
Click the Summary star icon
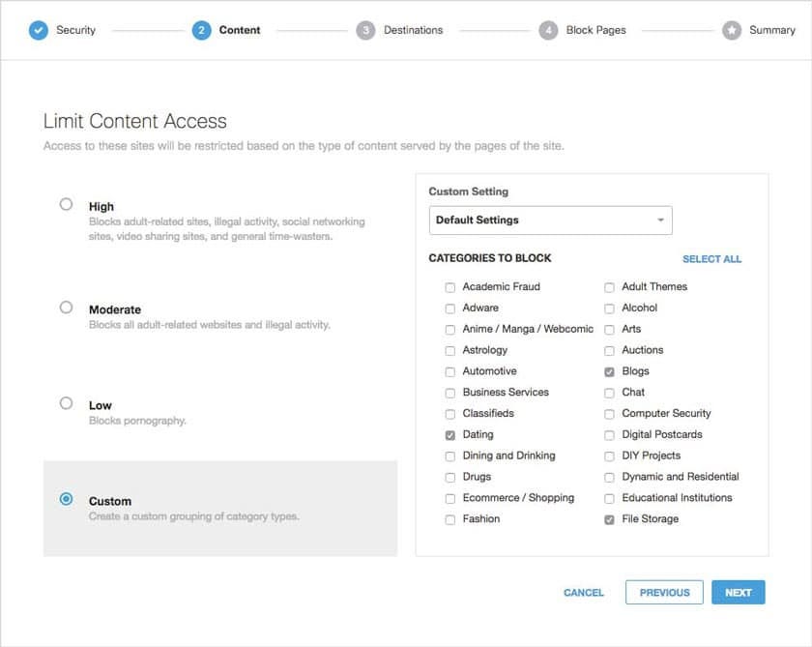(732, 30)
